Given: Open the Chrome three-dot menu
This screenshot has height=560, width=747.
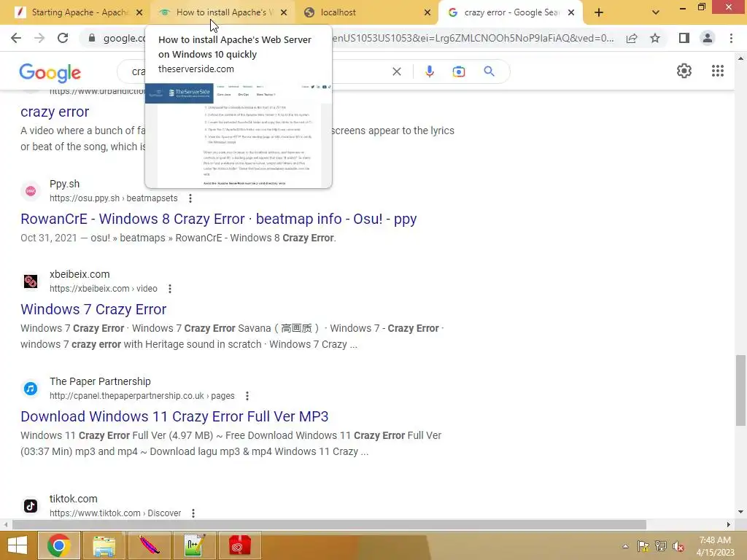Looking at the screenshot, I should coord(731,38).
